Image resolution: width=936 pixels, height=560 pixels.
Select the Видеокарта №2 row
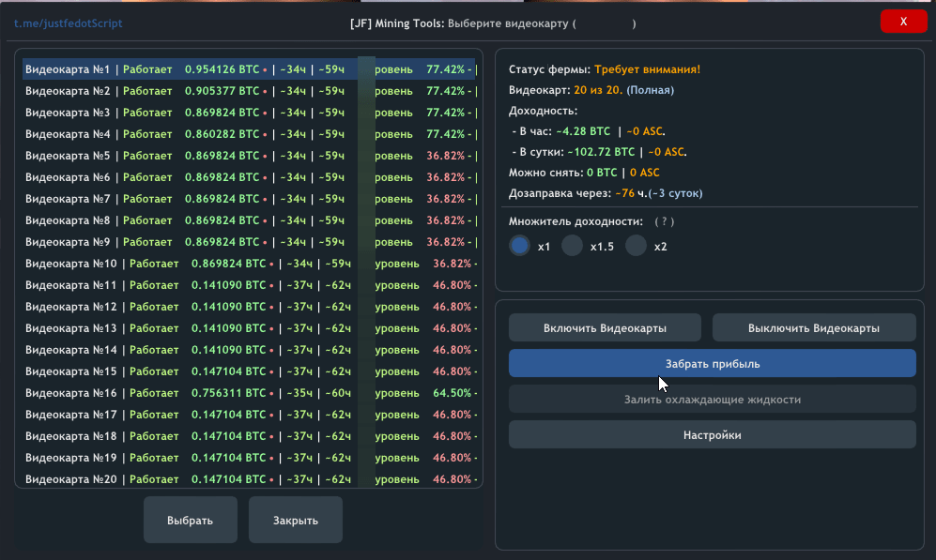250,91
